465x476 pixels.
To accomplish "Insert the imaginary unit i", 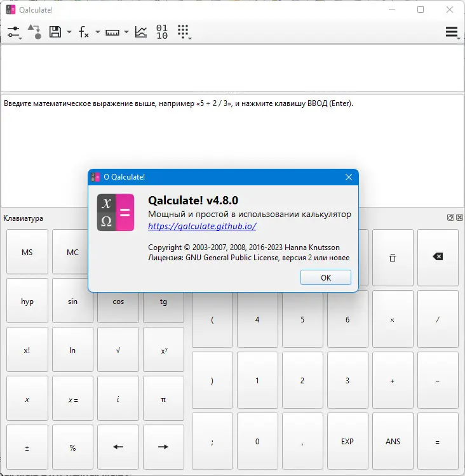I will (x=118, y=399).
